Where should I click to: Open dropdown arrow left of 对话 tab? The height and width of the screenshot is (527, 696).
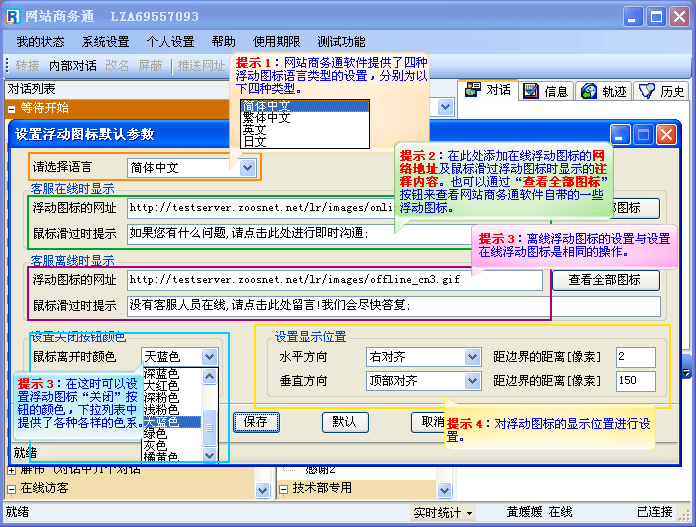tap(445, 107)
